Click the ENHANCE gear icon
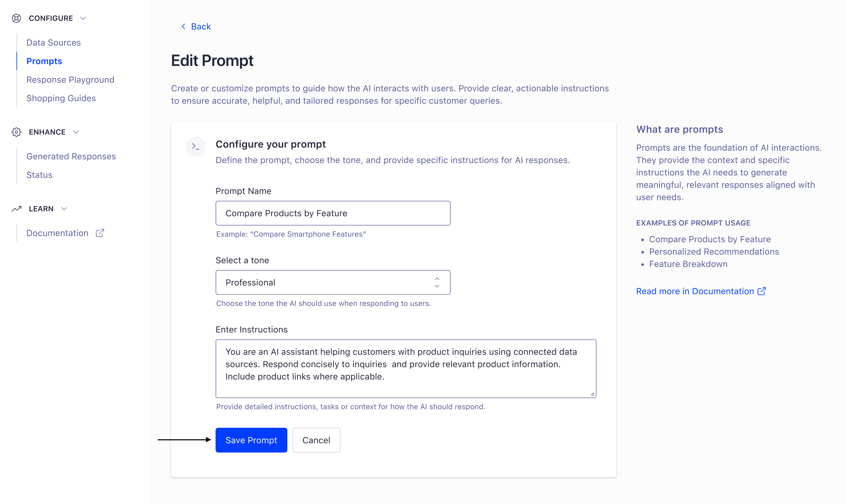 coord(16,132)
